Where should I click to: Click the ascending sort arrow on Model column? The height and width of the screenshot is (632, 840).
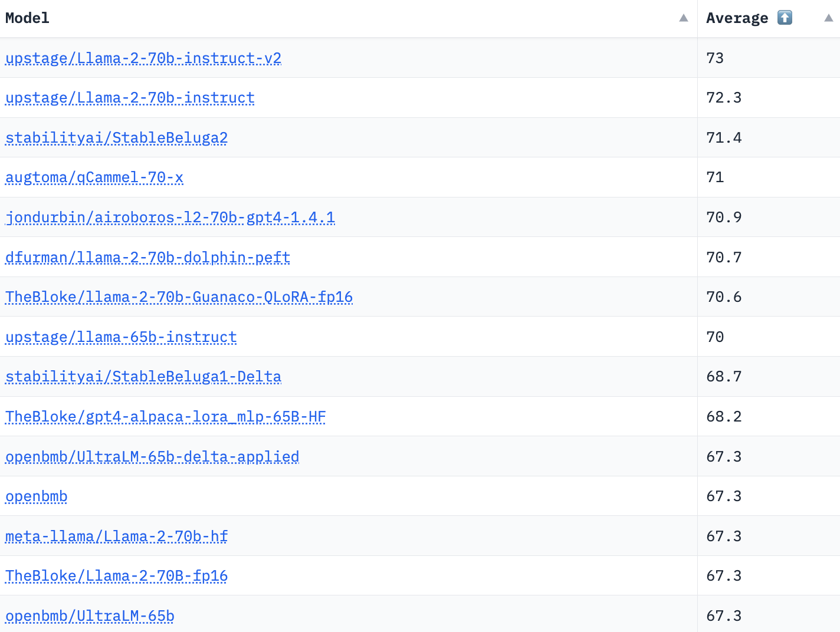(683, 18)
